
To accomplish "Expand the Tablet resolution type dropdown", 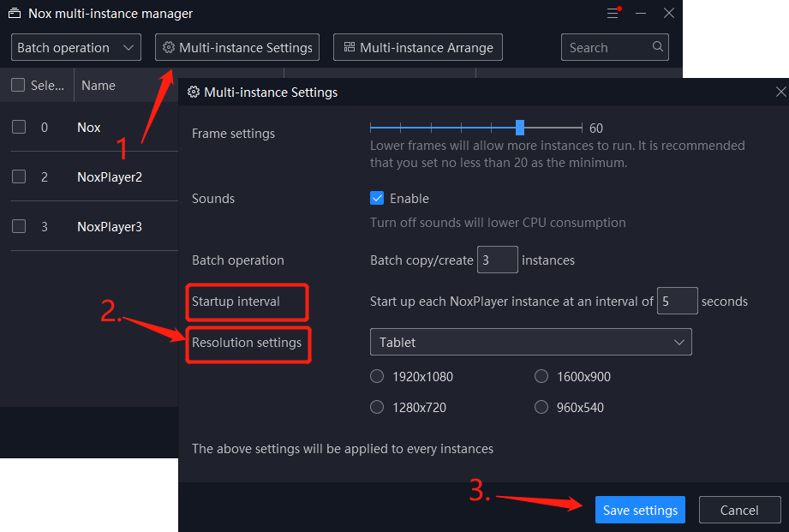I will coord(531,343).
